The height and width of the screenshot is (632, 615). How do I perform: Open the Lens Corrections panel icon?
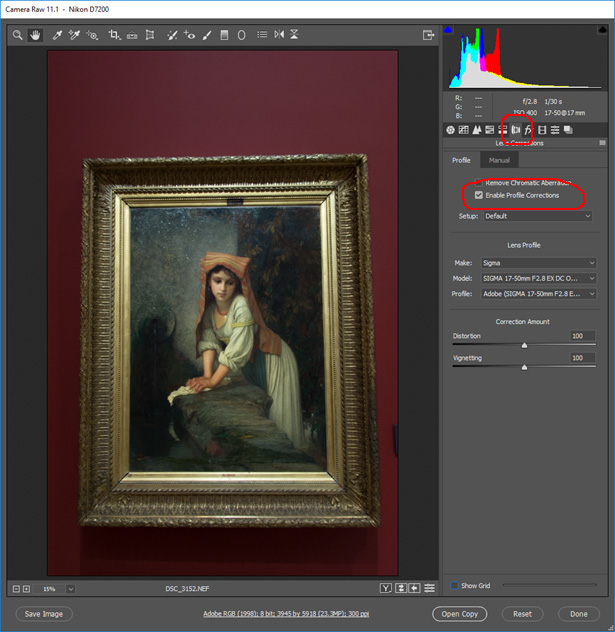515,130
